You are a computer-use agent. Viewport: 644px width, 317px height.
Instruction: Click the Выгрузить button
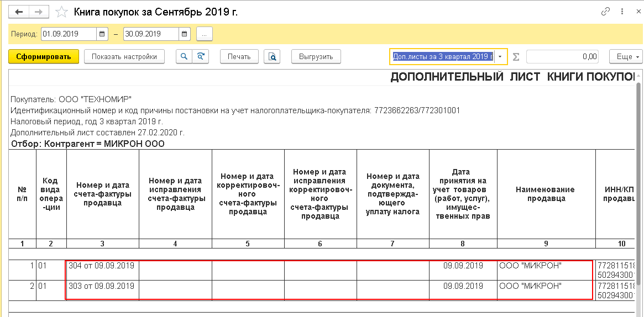(316, 56)
